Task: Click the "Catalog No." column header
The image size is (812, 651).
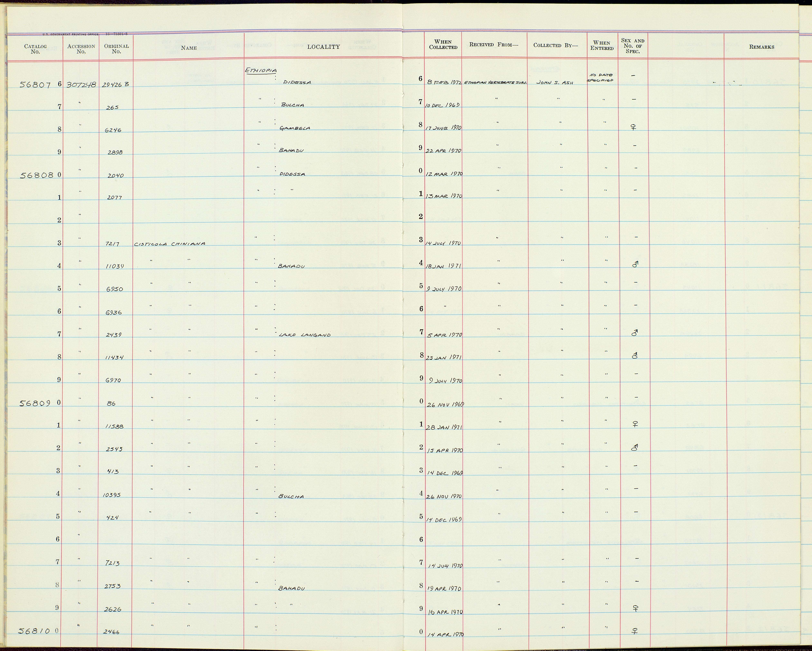Action: [35, 49]
